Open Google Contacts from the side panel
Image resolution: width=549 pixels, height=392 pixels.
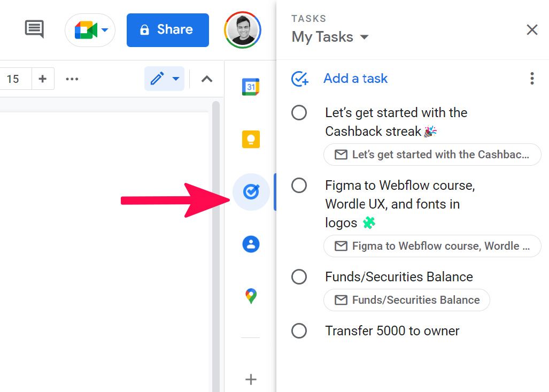tap(250, 243)
